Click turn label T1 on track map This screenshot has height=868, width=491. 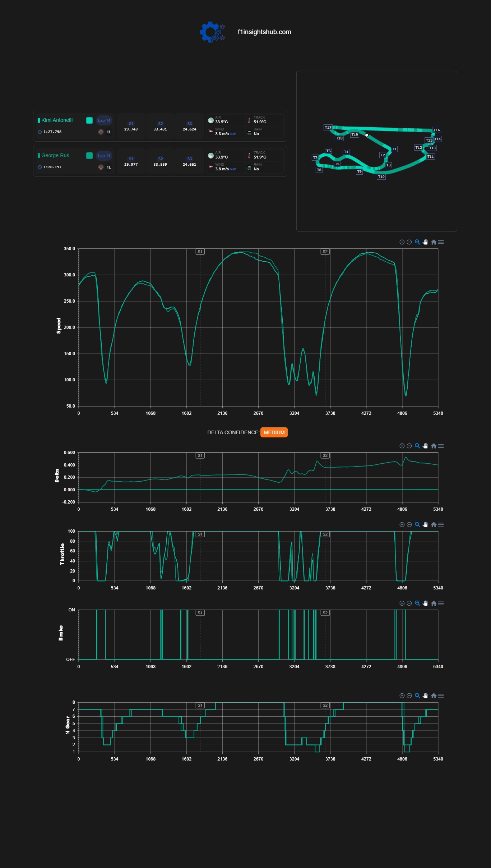click(x=394, y=149)
